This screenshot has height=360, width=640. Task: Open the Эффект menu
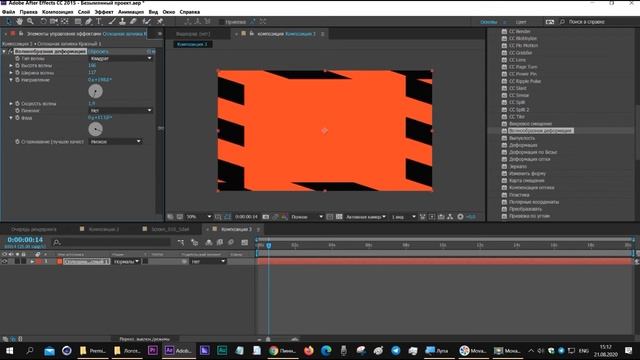[104, 12]
